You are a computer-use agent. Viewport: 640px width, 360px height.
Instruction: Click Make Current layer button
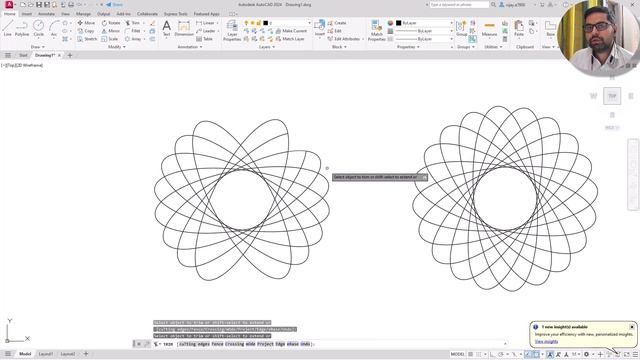pyautogui.click(x=291, y=31)
